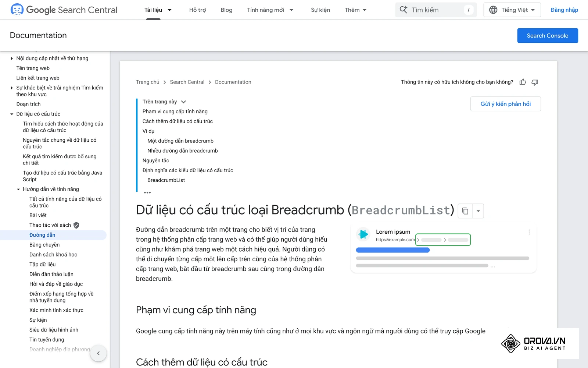Open Documentation breadcrumb link
The height and width of the screenshot is (368, 588).
pyautogui.click(x=233, y=82)
